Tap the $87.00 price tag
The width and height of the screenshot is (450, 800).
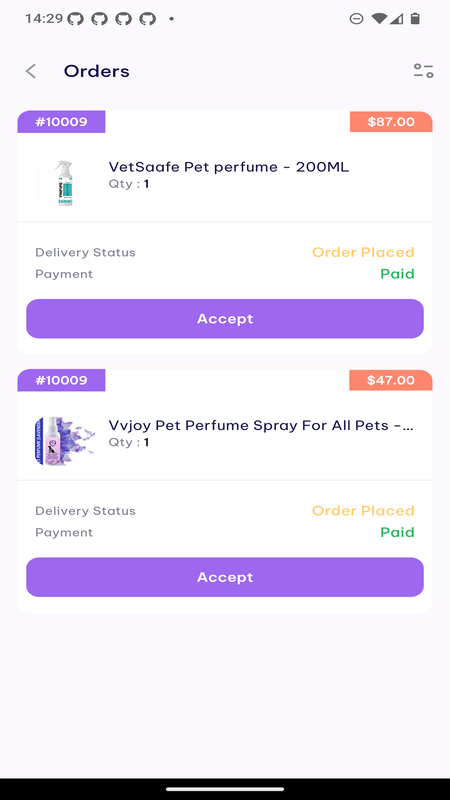coord(391,122)
